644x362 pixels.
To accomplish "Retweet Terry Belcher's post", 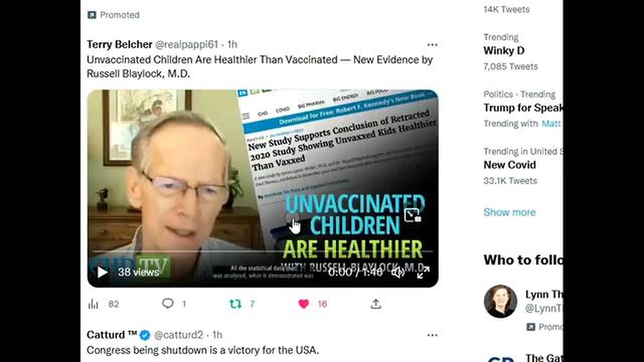I will 235,304.
